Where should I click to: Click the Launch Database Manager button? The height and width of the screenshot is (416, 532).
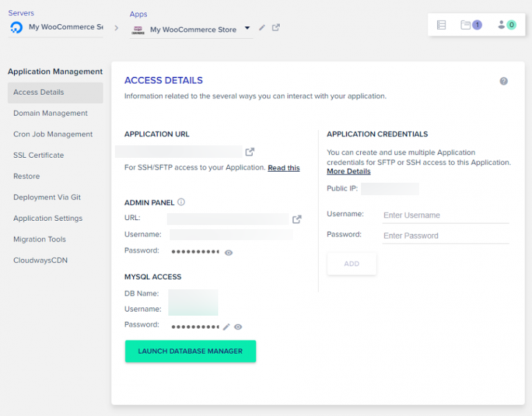pyautogui.click(x=190, y=351)
